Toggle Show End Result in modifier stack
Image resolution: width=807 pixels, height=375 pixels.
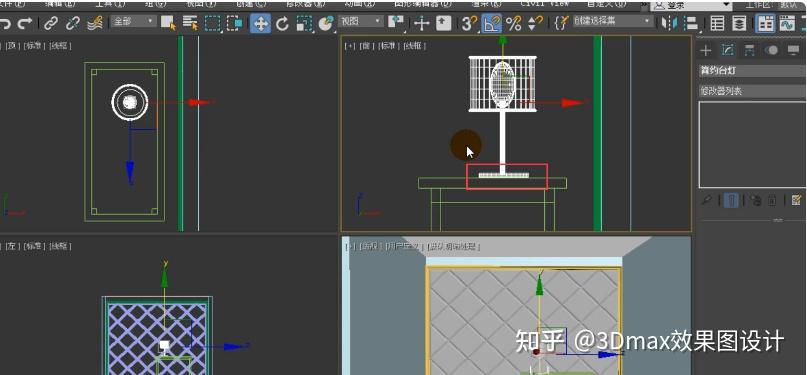pos(731,200)
